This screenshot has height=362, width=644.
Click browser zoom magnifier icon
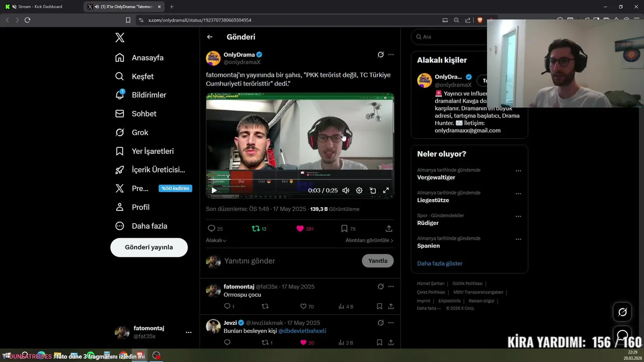456,20
